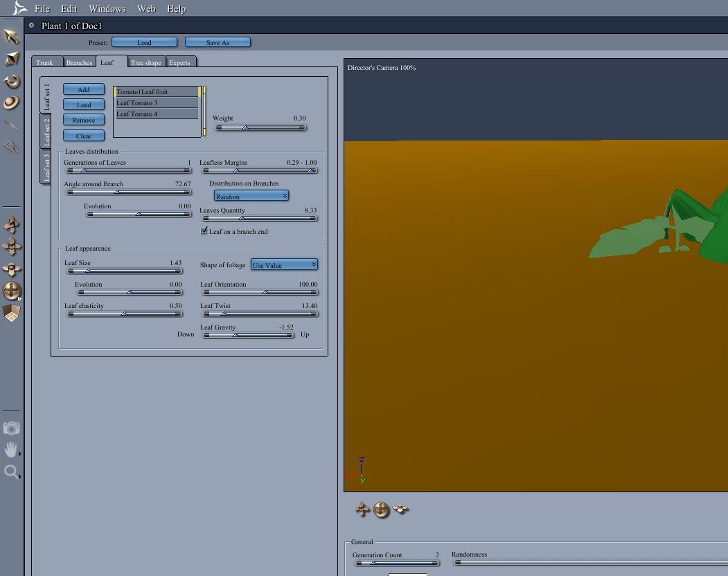Click the dolly icon below the preview
The width and height of the screenshot is (728, 576).
pos(362,509)
